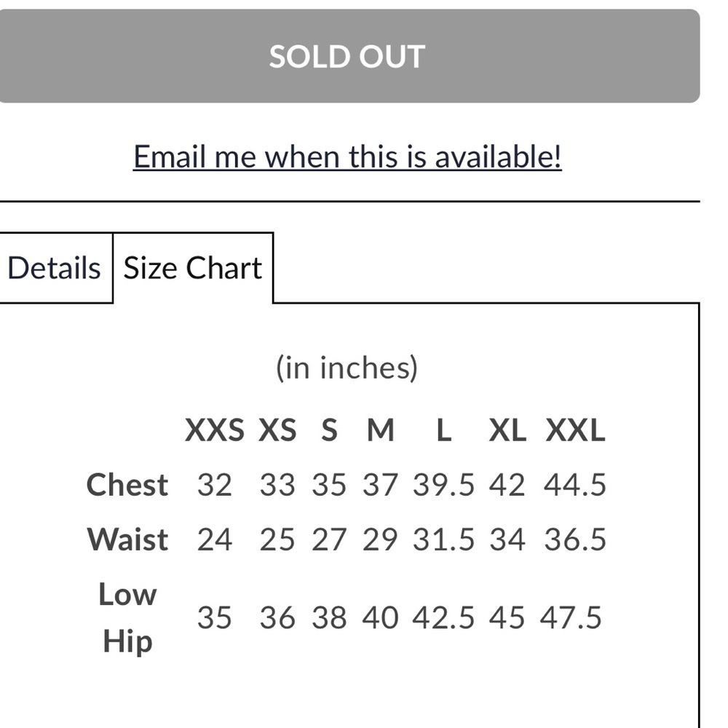Click the XXS size column header
The height and width of the screenshot is (728, 728).
point(215,430)
